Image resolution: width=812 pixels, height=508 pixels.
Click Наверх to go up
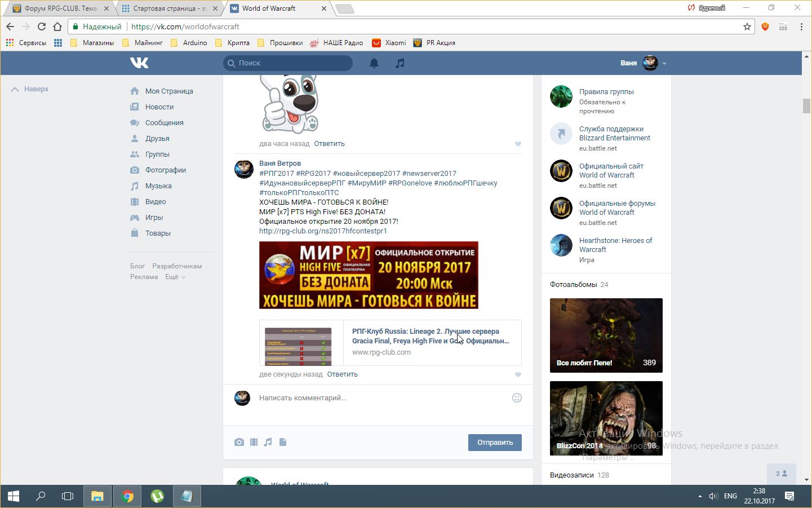30,89
